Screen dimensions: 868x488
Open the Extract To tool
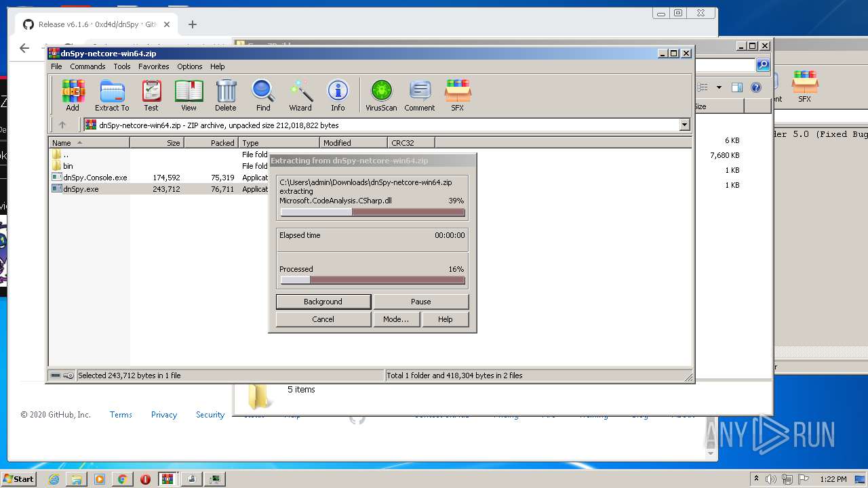coord(112,95)
